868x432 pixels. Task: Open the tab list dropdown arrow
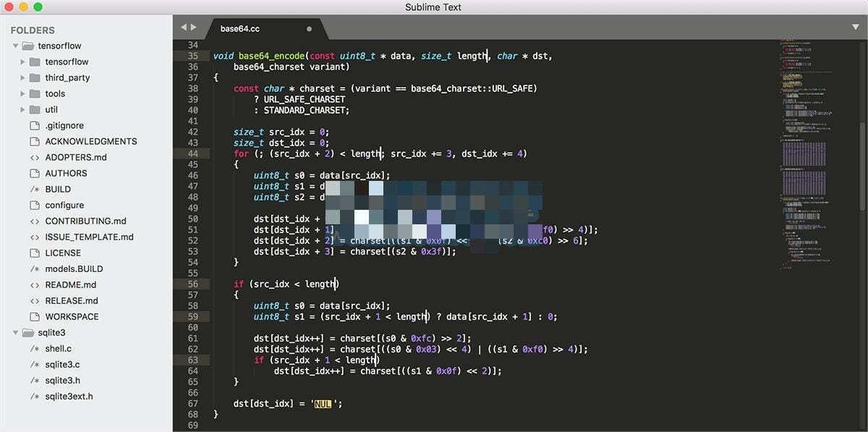(x=856, y=27)
